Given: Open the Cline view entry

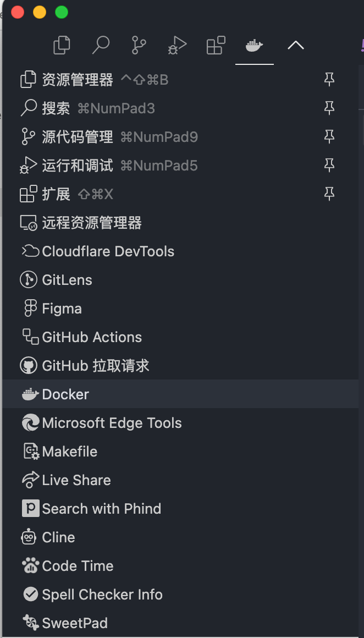Looking at the screenshot, I should click(x=58, y=537).
